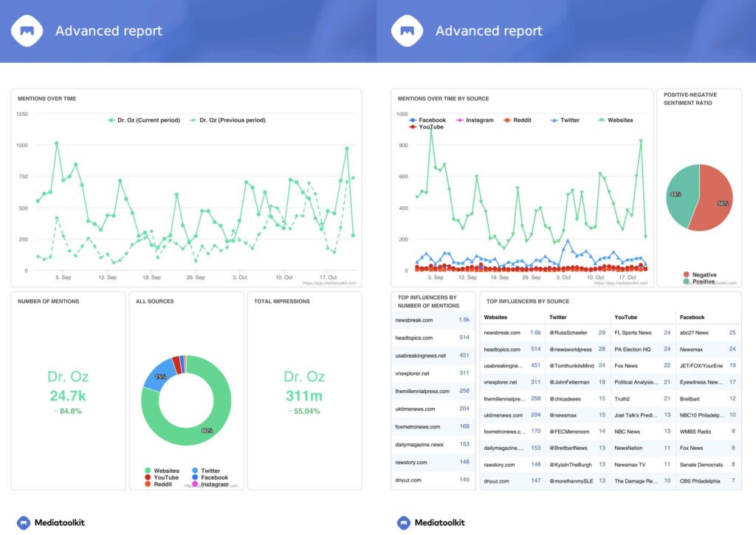Click the Mediatoolkit logo in right report header
Viewport: 756px width, 535px height.
click(407, 31)
